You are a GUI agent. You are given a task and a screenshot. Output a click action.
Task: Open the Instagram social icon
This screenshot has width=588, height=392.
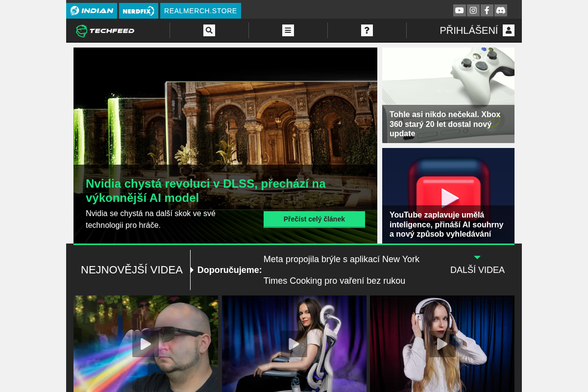point(473,10)
